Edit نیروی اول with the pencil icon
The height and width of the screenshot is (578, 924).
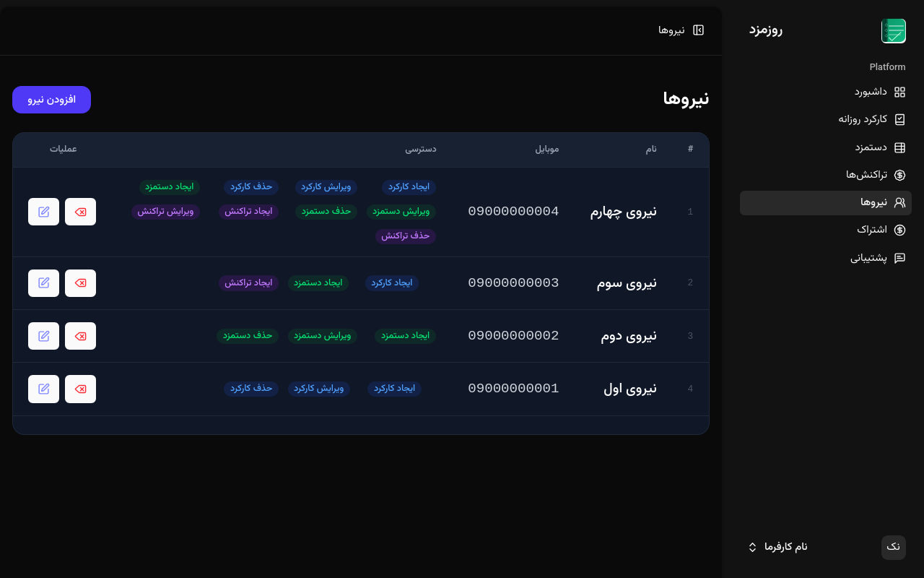[44, 389]
